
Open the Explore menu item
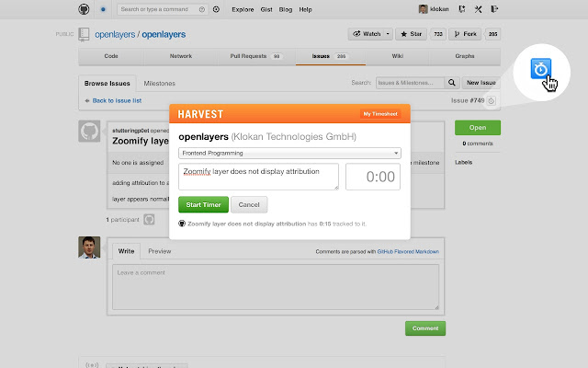coord(243,9)
